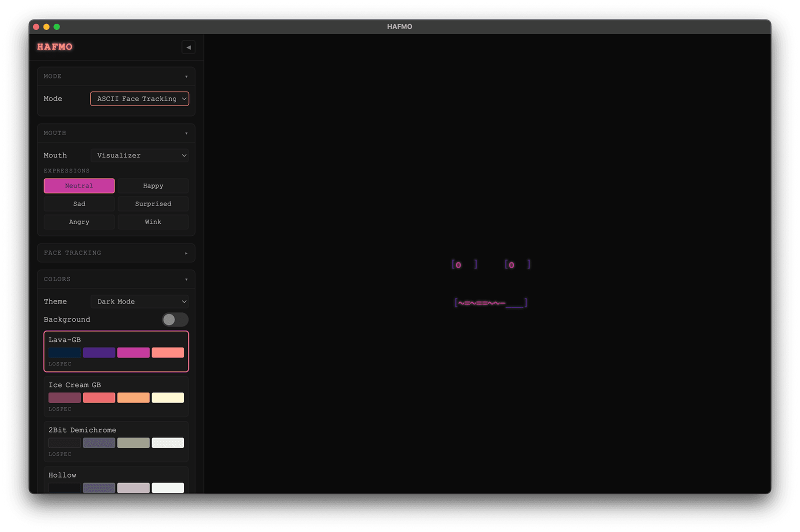
Task: Open the ASCII Face Tracking mode dropdown
Action: tap(139, 99)
